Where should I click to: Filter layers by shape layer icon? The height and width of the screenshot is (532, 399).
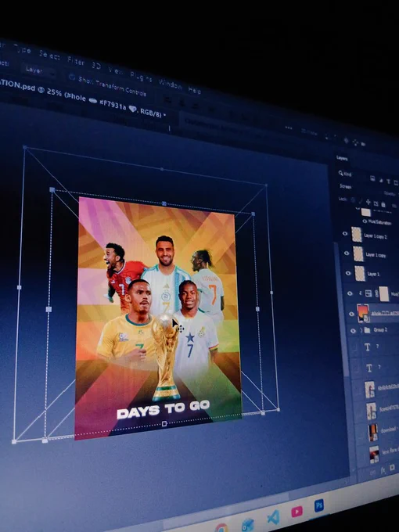[x=396, y=183]
